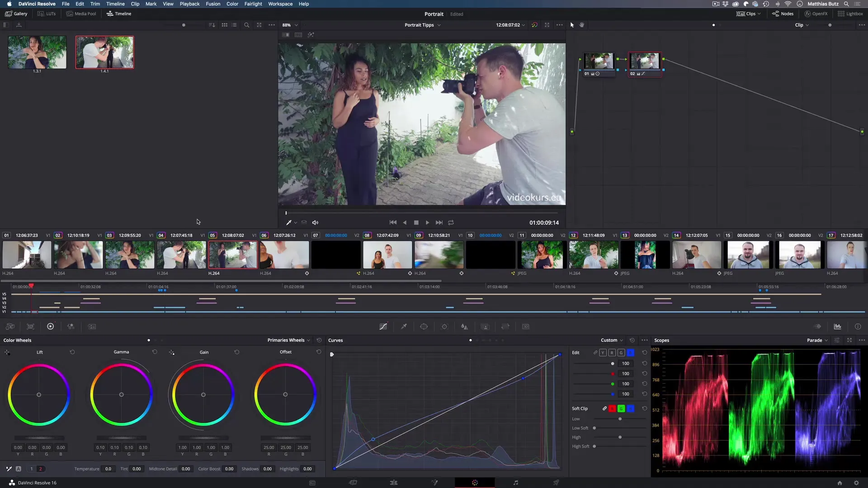Toggle the Nodes panel
This screenshot has height=488, width=868.
coord(783,14)
